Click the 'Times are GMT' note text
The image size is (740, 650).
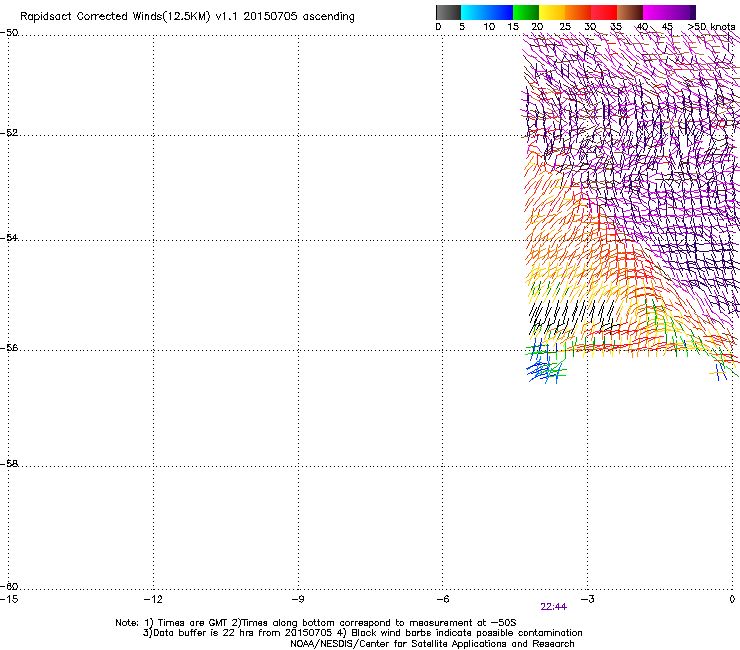[193, 623]
